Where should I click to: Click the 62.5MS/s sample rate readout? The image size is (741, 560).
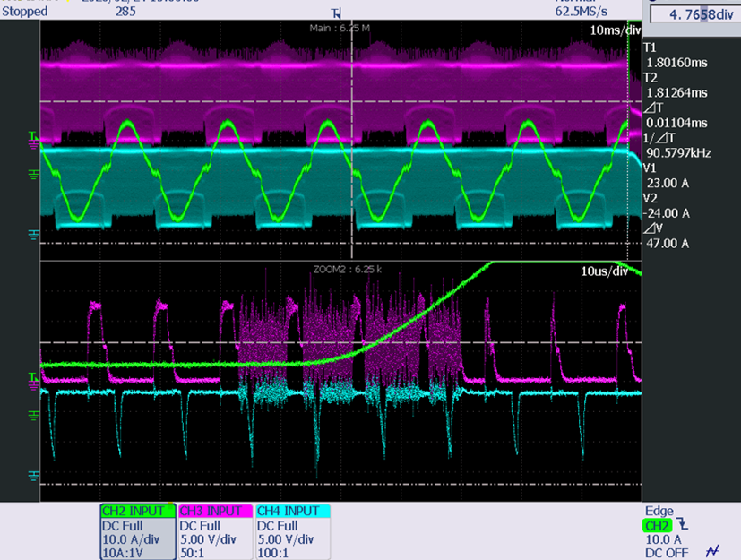pos(582,12)
